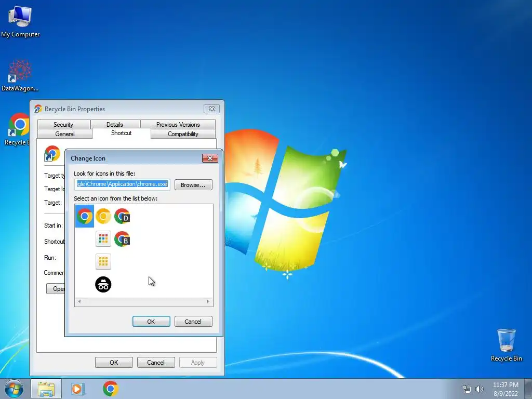Select the colorful apps grid icon

tap(103, 239)
